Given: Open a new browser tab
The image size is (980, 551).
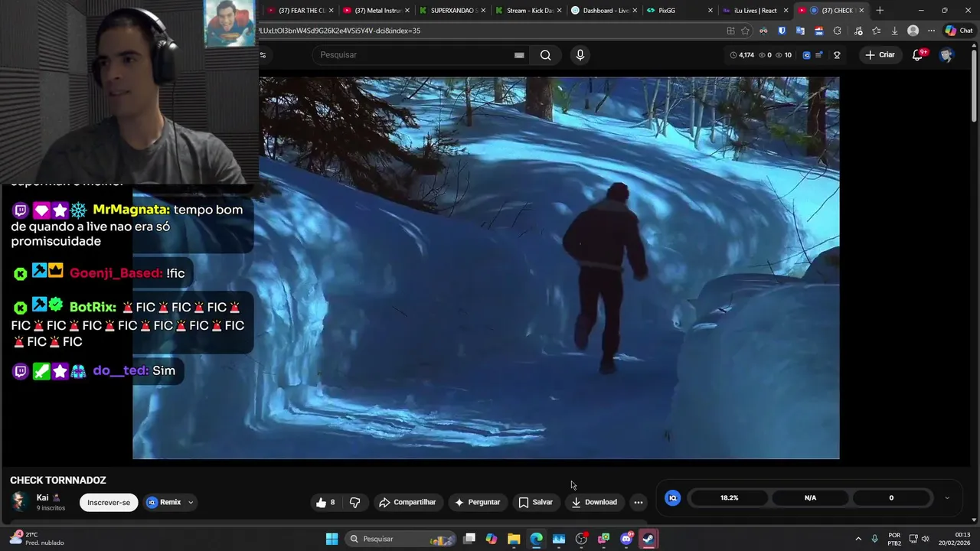Looking at the screenshot, I should [x=880, y=11].
